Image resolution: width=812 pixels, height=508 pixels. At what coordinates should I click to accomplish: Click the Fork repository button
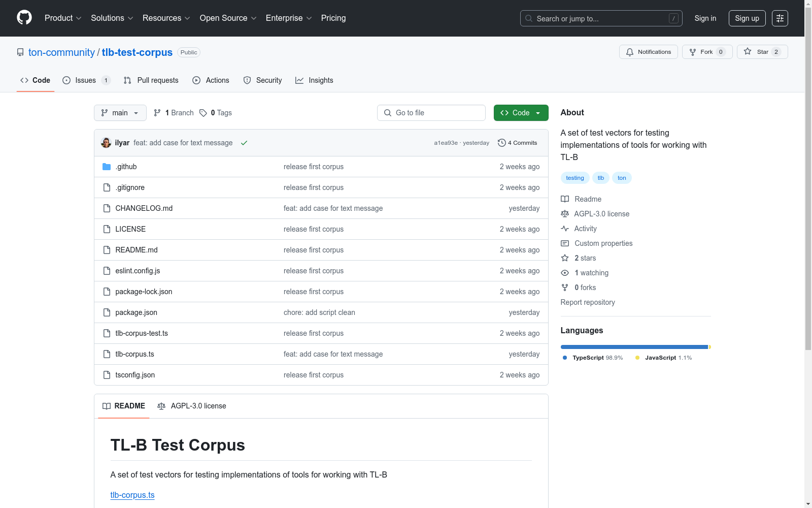click(707, 52)
